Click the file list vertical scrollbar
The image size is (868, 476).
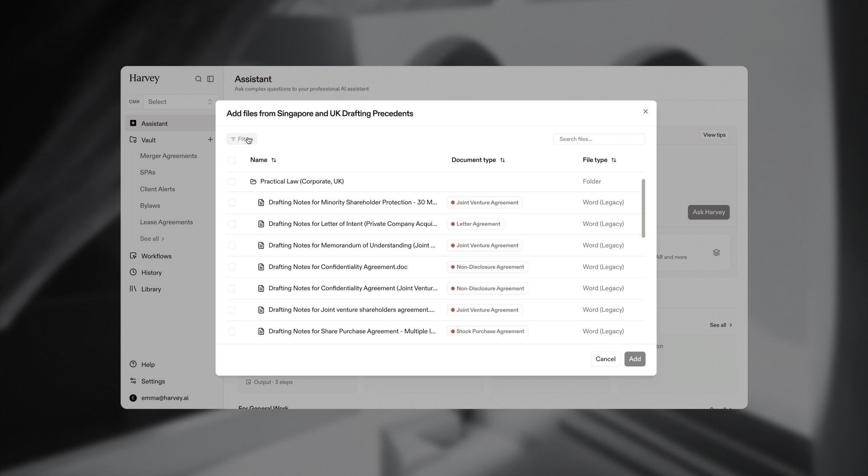point(643,208)
